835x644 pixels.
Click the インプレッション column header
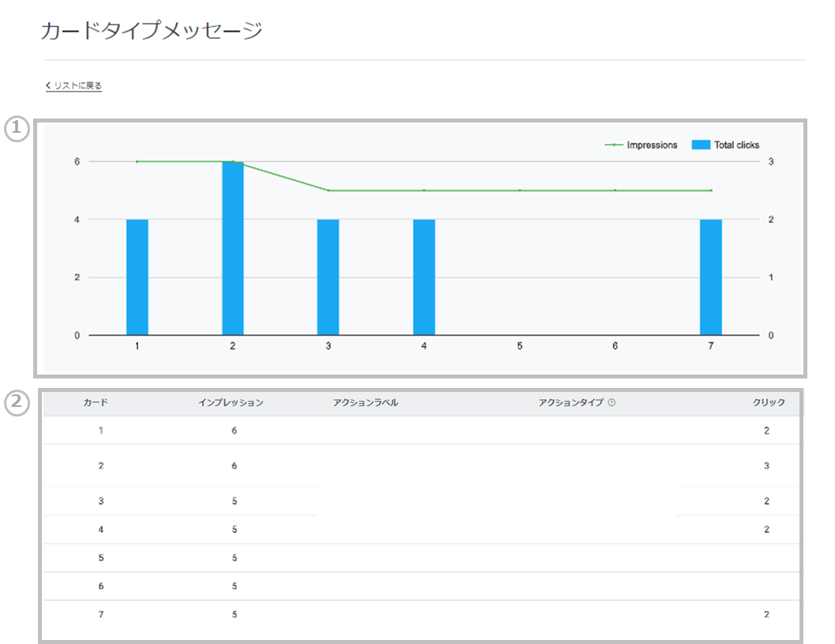[231, 403]
